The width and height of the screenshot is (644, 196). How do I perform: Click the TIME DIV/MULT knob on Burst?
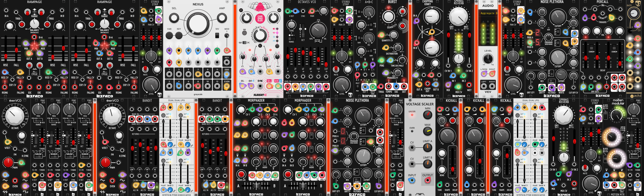point(402,60)
